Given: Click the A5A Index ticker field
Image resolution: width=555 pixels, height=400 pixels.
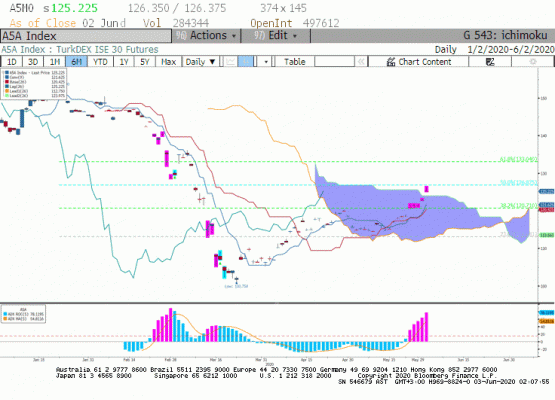Looking at the screenshot, I should coord(86,36).
